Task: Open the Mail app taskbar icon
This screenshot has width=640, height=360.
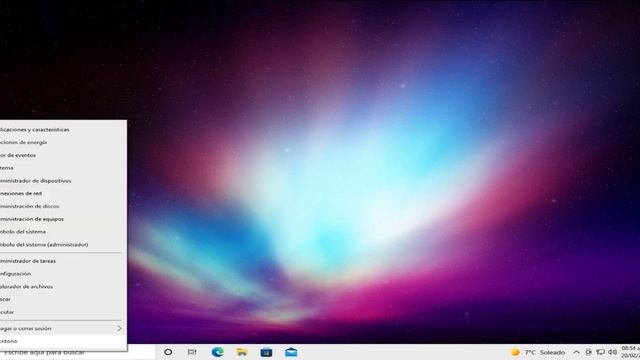Action: pos(291,352)
